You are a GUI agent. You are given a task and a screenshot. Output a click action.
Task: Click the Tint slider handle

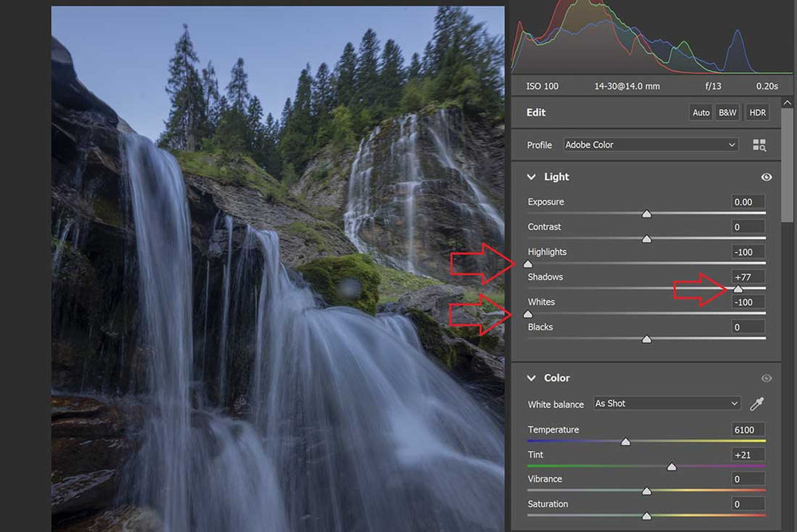(x=671, y=467)
